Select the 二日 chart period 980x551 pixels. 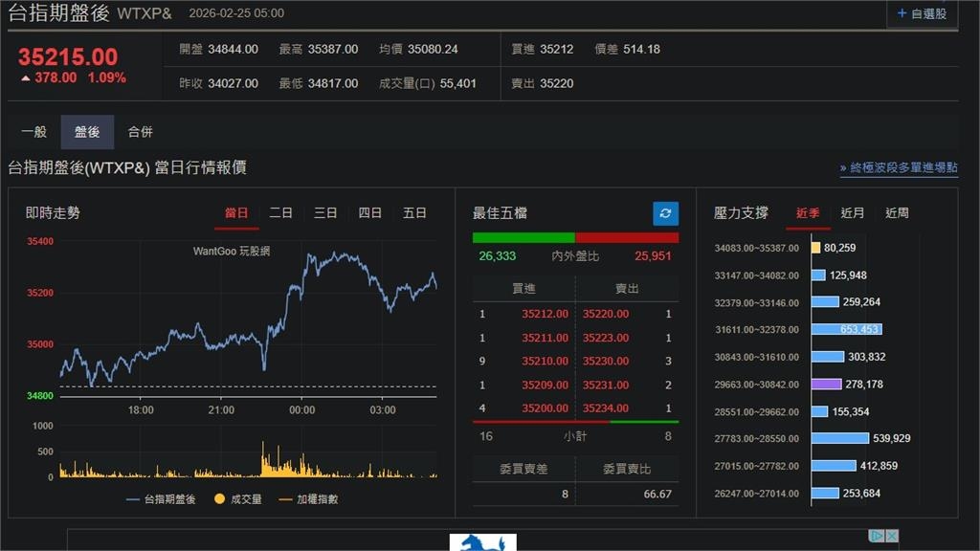click(x=280, y=213)
